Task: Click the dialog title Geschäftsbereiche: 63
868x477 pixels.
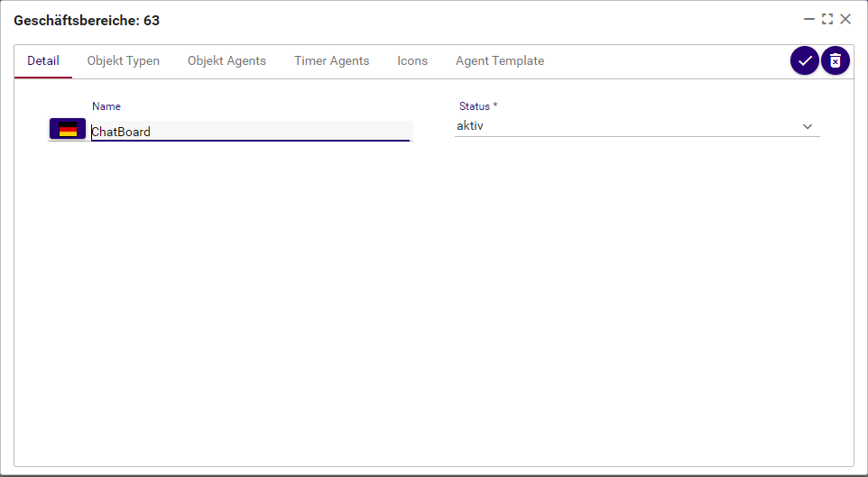Action: (x=87, y=21)
